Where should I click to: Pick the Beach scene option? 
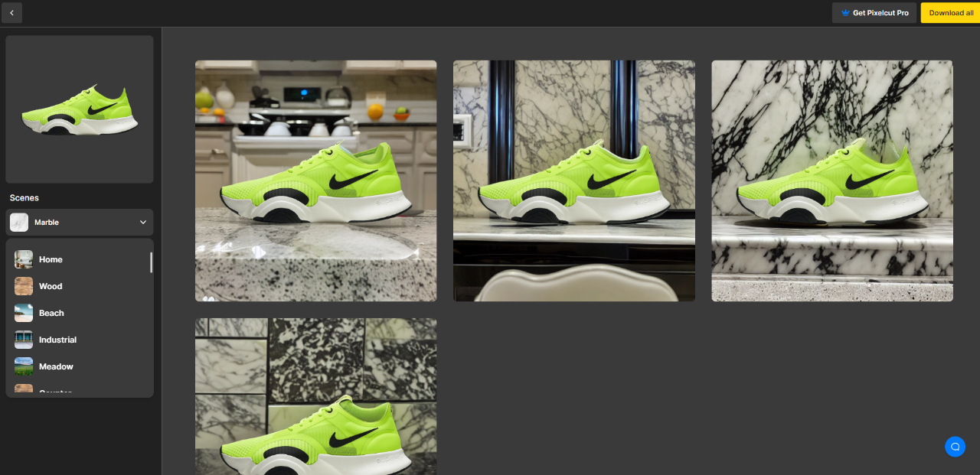pos(79,313)
